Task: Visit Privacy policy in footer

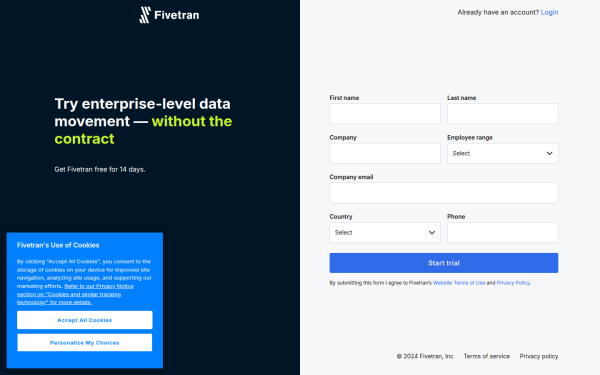Action: point(538,356)
